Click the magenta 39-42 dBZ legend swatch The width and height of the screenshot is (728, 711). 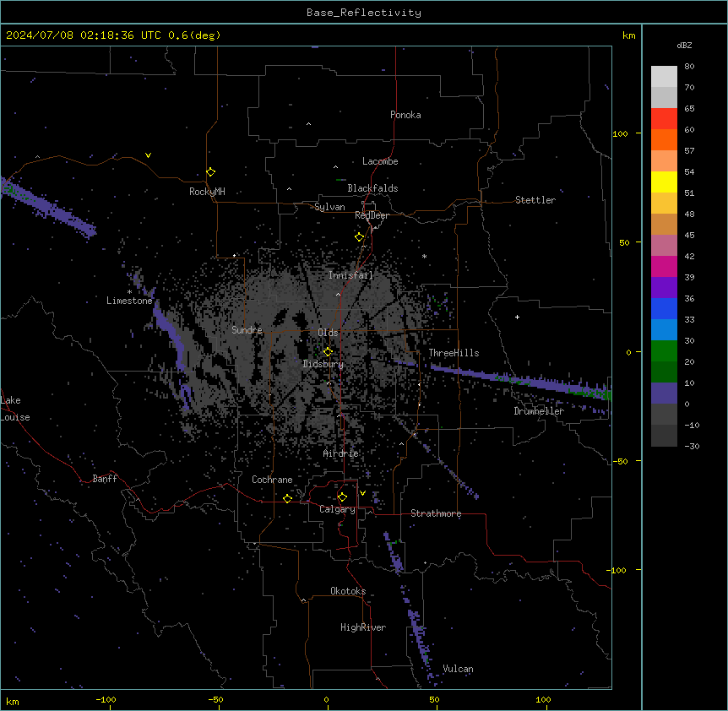click(664, 266)
